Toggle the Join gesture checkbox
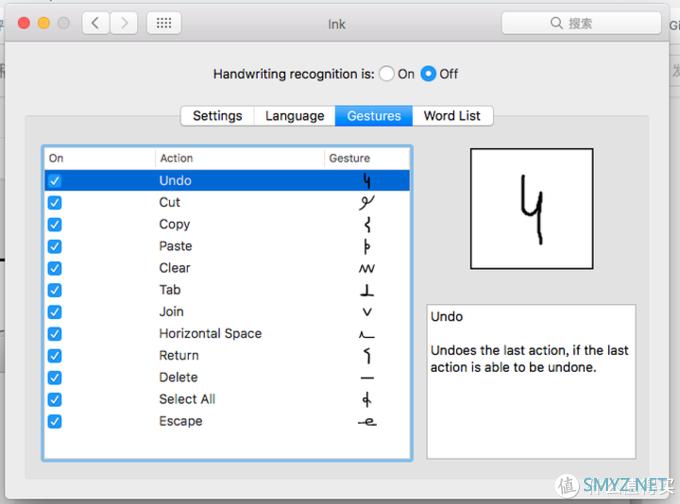 55,312
